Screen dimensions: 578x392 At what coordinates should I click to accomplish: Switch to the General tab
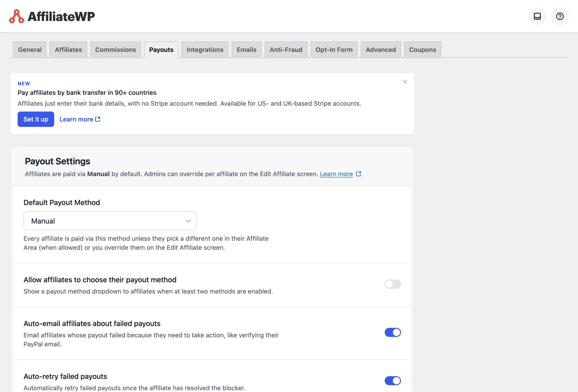(x=30, y=50)
